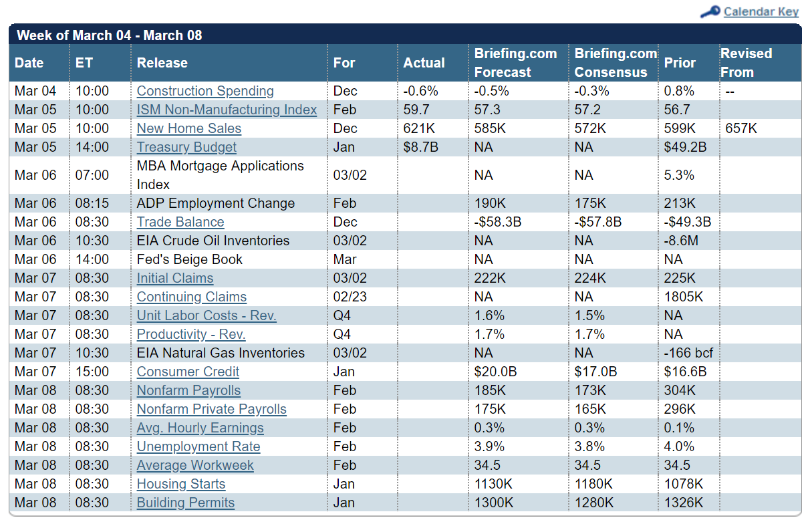Open the Building Permits link

tap(186, 503)
